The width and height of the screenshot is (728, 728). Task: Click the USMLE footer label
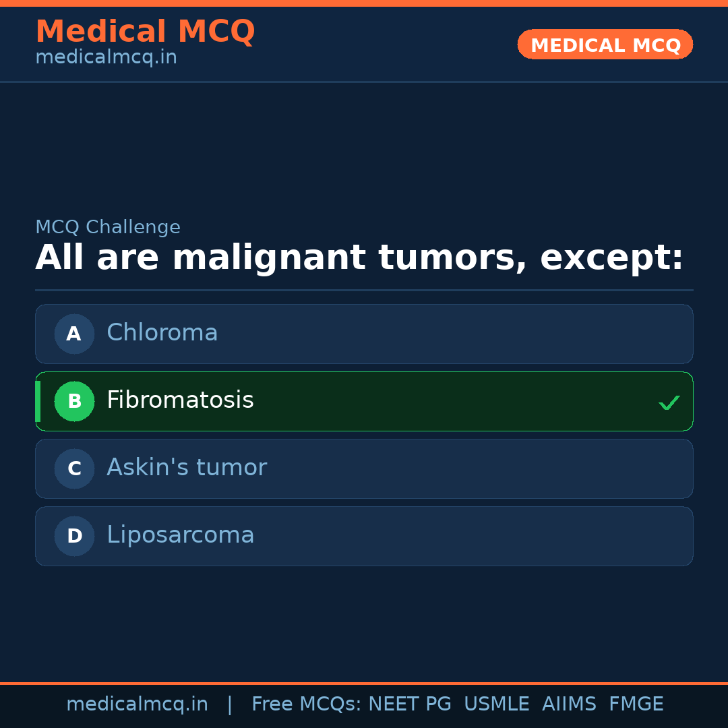click(496, 704)
